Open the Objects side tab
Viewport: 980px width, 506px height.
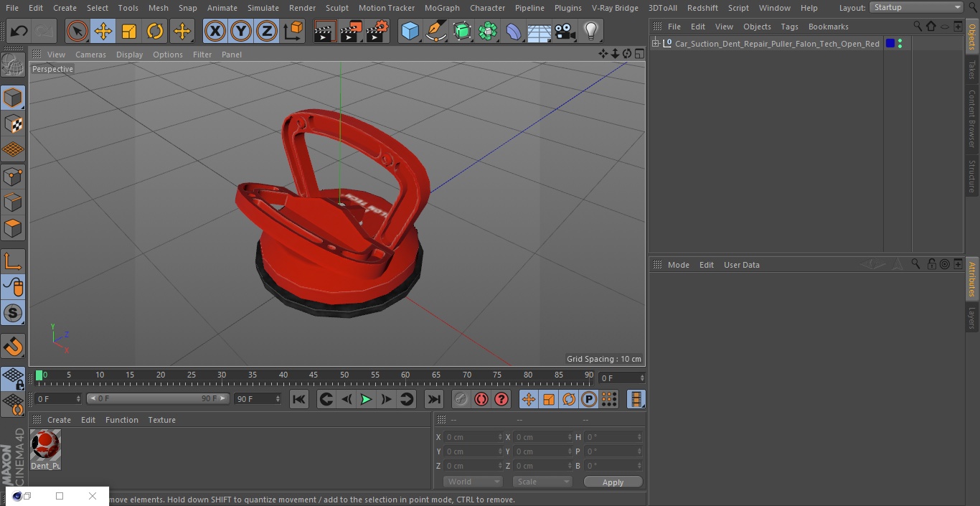coord(972,37)
